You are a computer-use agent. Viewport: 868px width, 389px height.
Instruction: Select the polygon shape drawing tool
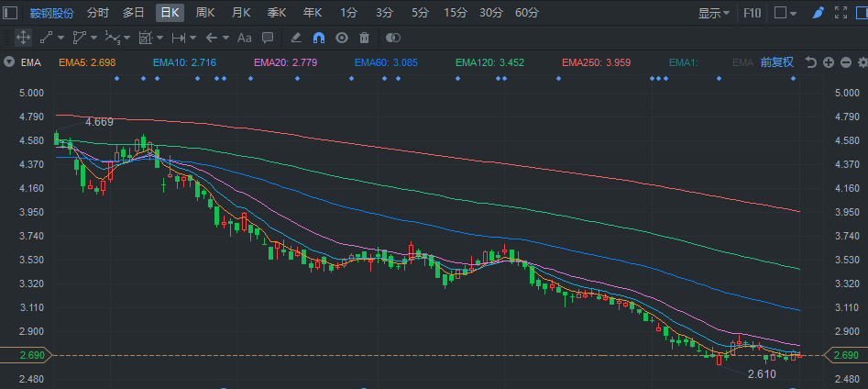[79, 38]
